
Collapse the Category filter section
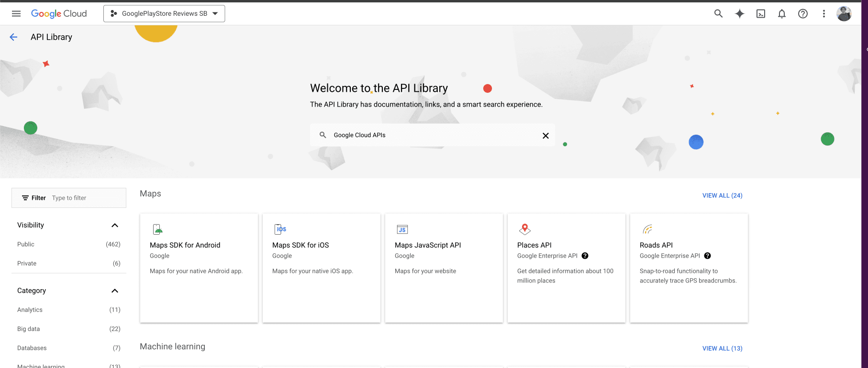[x=114, y=291]
